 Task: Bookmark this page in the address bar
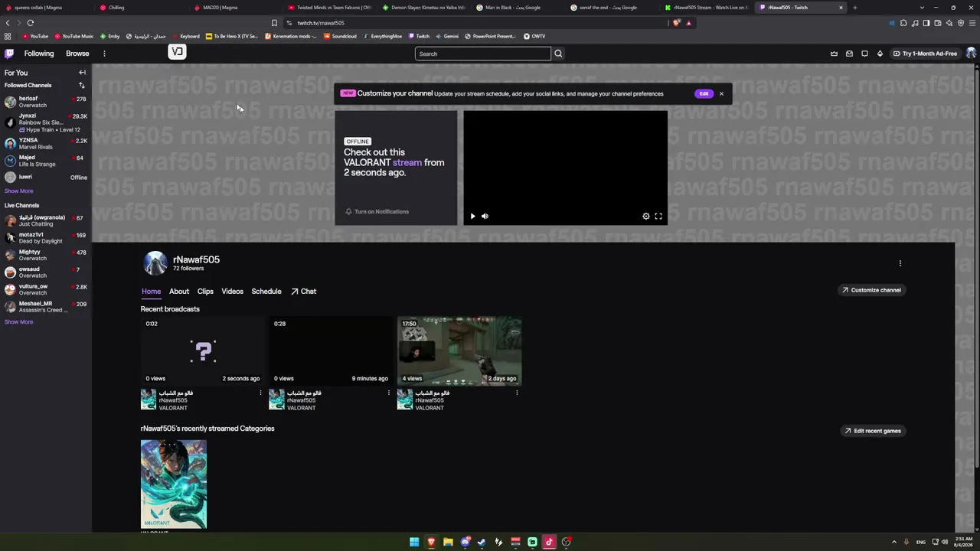click(x=274, y=23)
